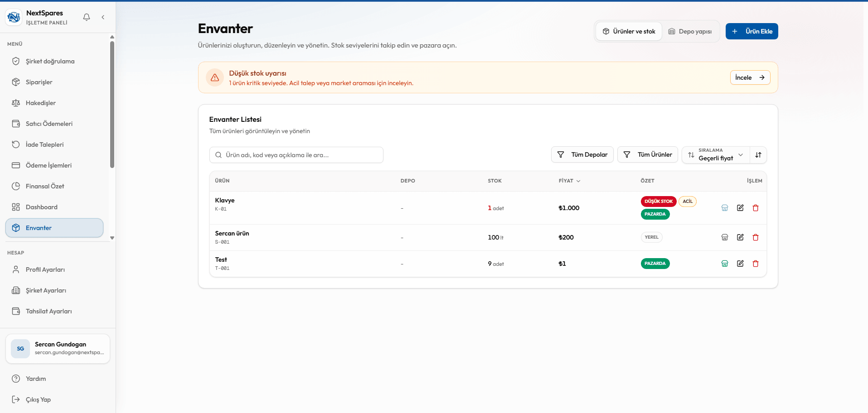Focus the product search field

pyautogui.click(x=296, y=155)
